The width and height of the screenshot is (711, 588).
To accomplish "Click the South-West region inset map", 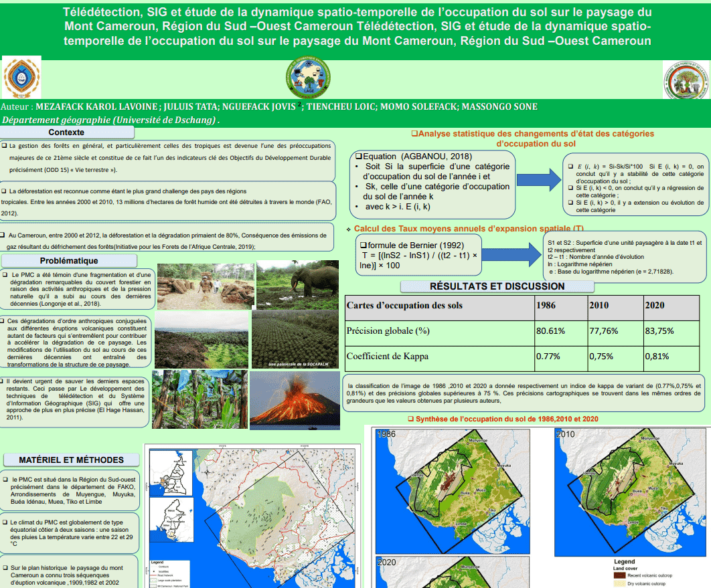I will coord(171,520).
